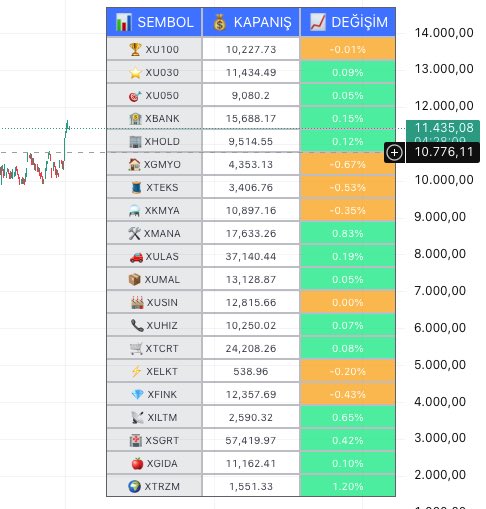Click the -0.01% change cell for XU100
The image size is (486, 509).
[x=348, y=49]
